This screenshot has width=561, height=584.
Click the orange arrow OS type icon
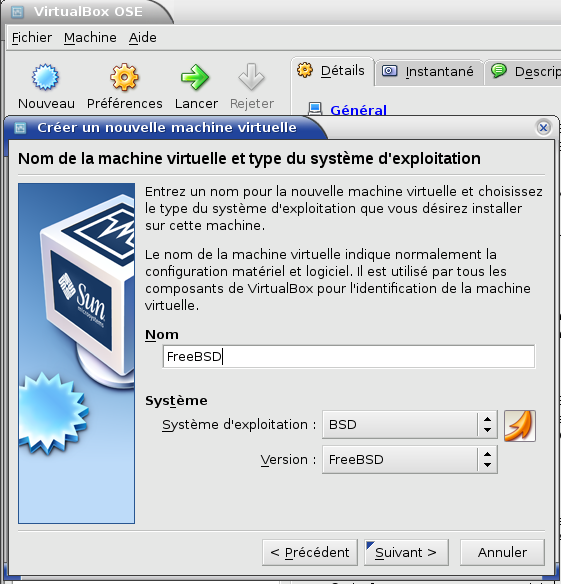pyautogui.click(x=520, y=426)
